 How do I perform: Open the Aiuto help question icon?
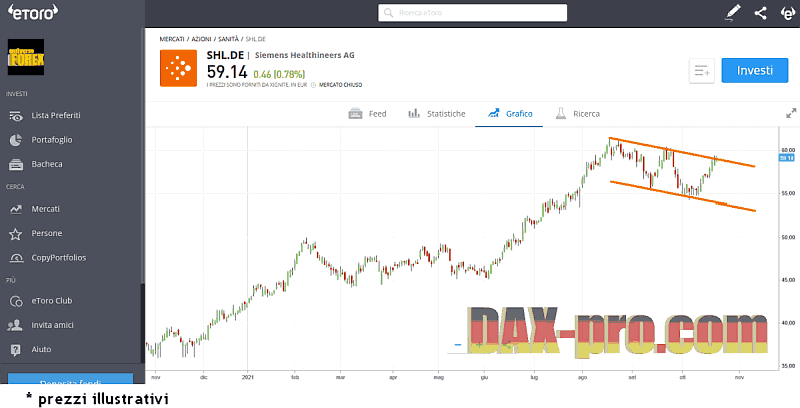(x=16, y=350)
